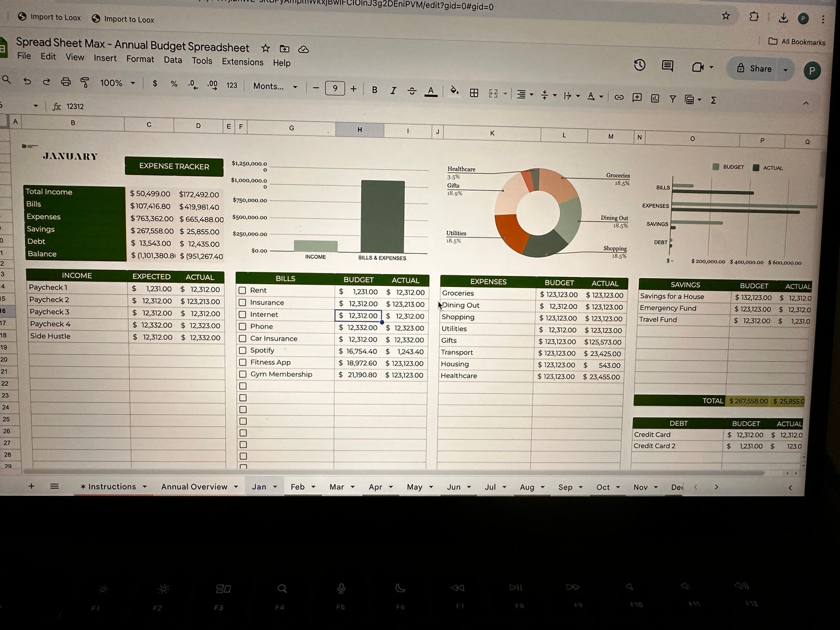Click the Share button
The width and height of the screenshot is (840, 630).
753,68
